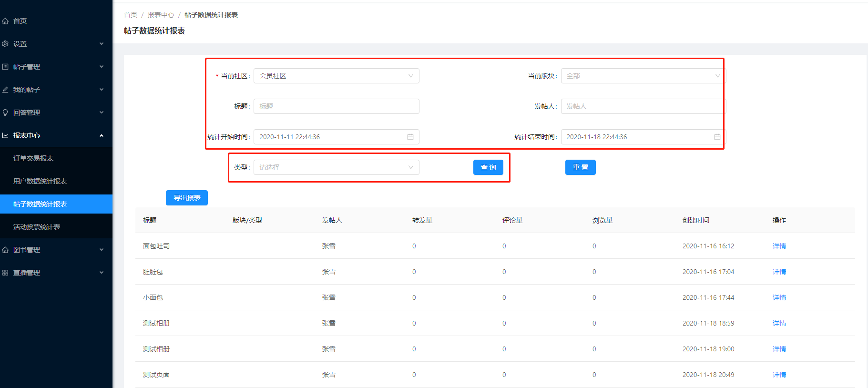Click the pencil icon beside 我的帖子
Image resolution: width=868 pixels, height=388 pixels.
[x=5, y=90]
